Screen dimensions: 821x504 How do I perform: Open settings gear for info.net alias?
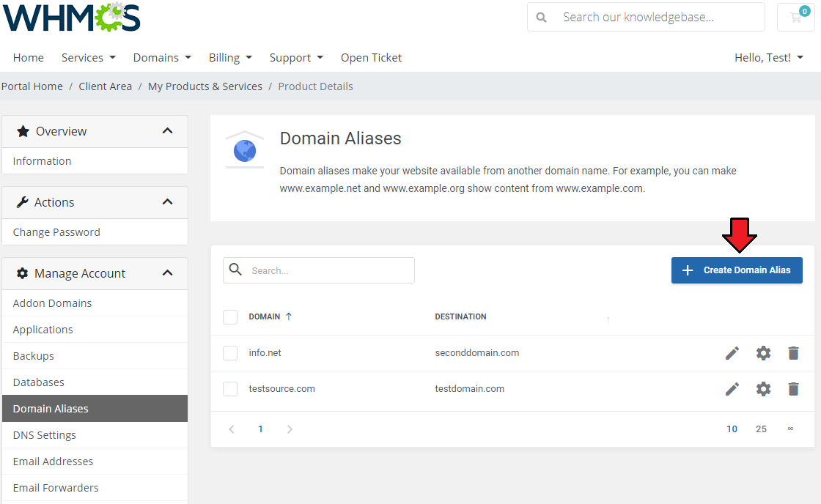click(763, 353)
